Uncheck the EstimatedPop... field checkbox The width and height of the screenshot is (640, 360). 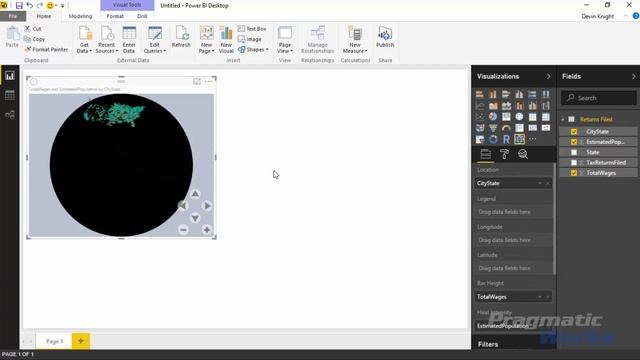click(574, 142)
